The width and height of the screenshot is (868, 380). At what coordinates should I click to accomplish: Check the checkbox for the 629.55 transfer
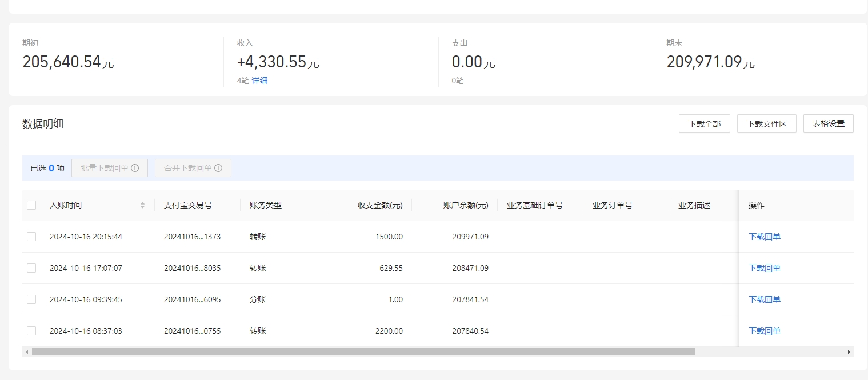coord(31,267)
